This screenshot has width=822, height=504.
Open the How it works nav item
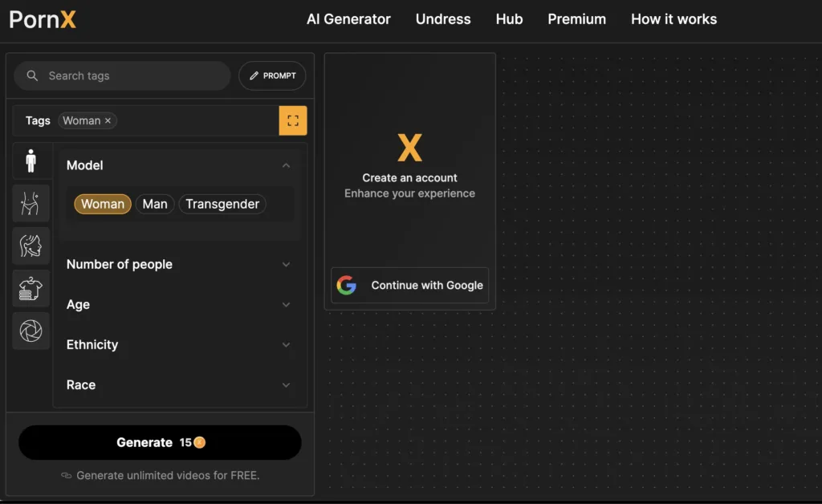(x=673, y=19)
